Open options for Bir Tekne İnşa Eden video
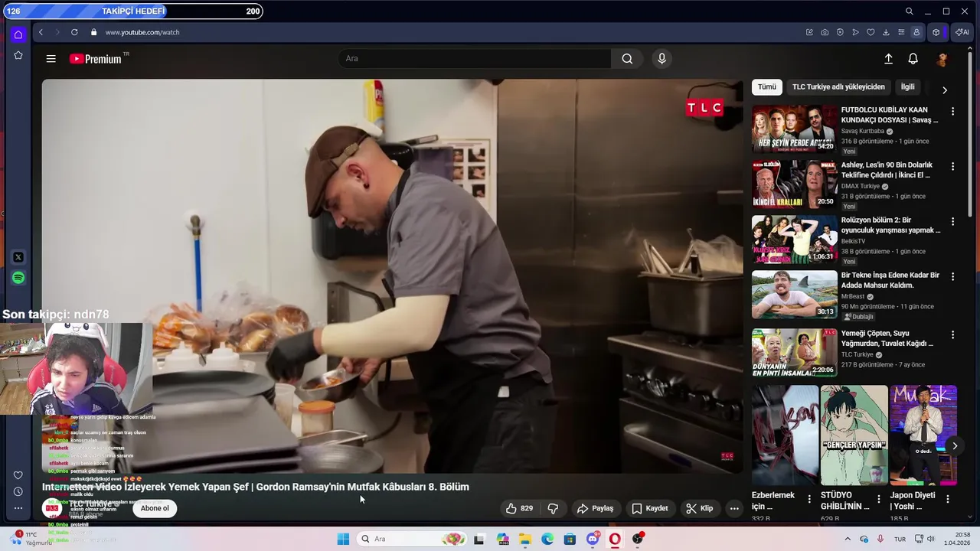The image size is (980, 551). [x=952, y=277]
